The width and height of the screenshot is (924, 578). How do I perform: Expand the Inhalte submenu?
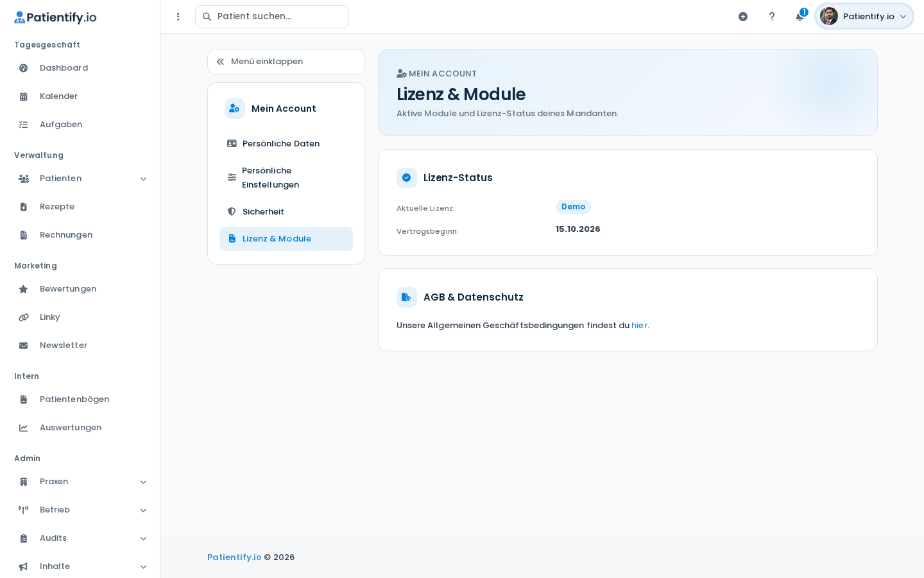point(143,567)
